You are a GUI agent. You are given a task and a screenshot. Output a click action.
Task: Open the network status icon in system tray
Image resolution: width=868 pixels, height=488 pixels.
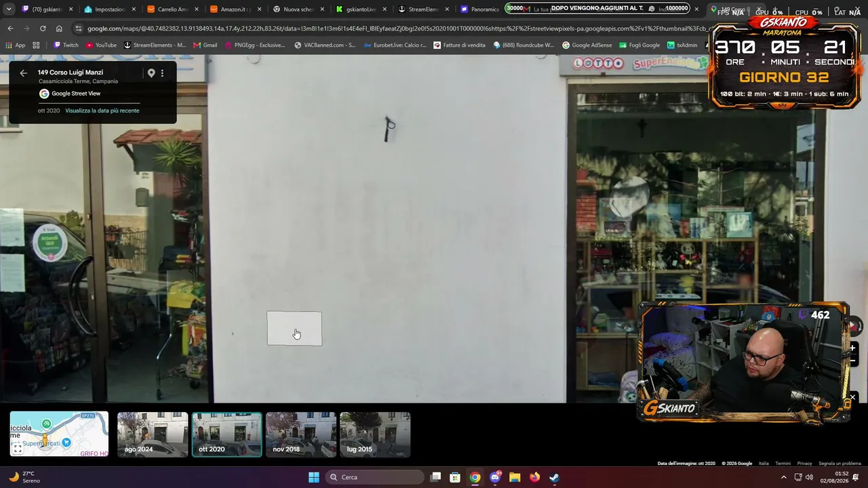[x=798, y=477]
